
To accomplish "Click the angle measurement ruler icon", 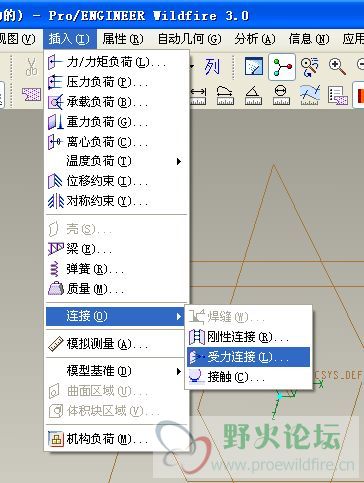I will click(x=253, y=95).
